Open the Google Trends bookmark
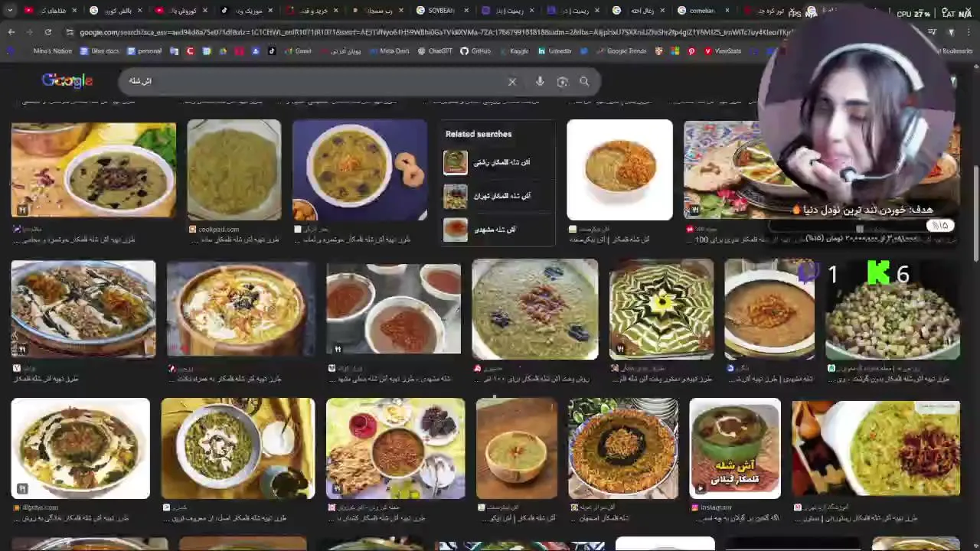This screenshot has width=980, height=551. click(621, 51)
